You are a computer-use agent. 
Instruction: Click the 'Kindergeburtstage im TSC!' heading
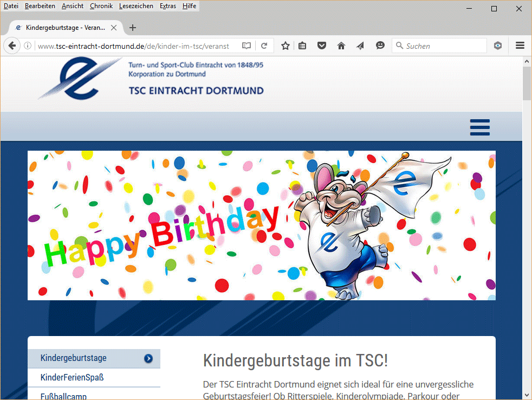[295, 360]
